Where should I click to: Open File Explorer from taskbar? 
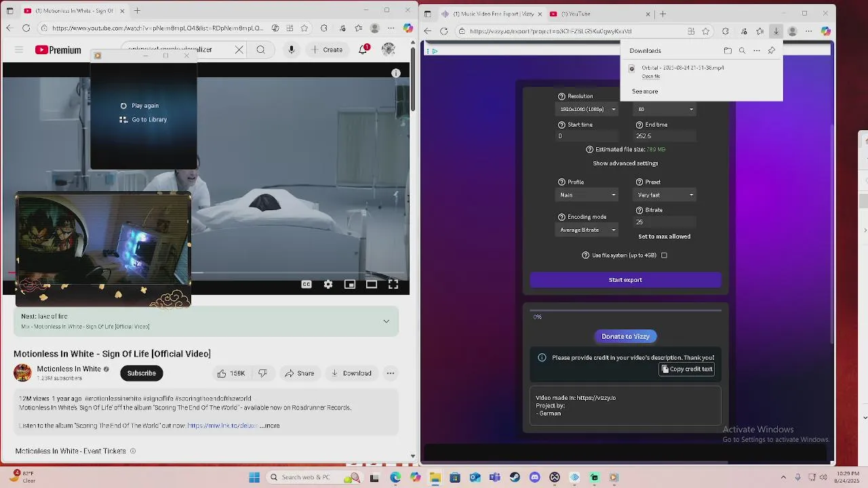[x=435, y=477]
